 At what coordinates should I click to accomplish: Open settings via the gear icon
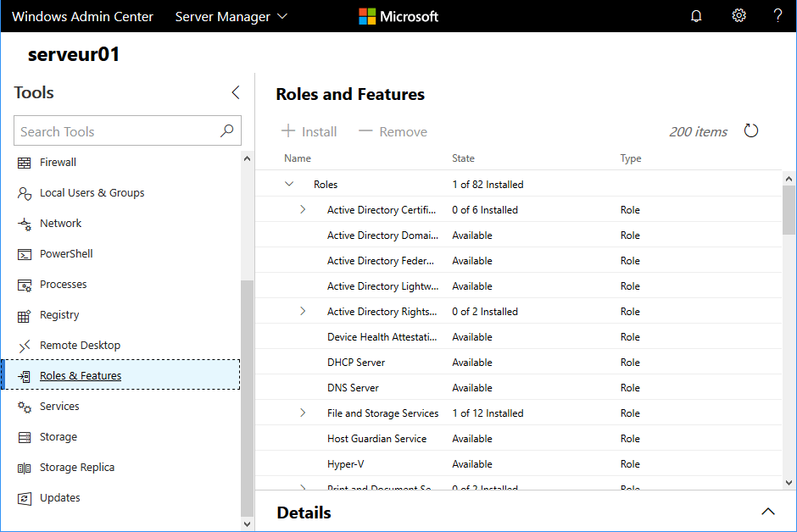pos(738,16)
